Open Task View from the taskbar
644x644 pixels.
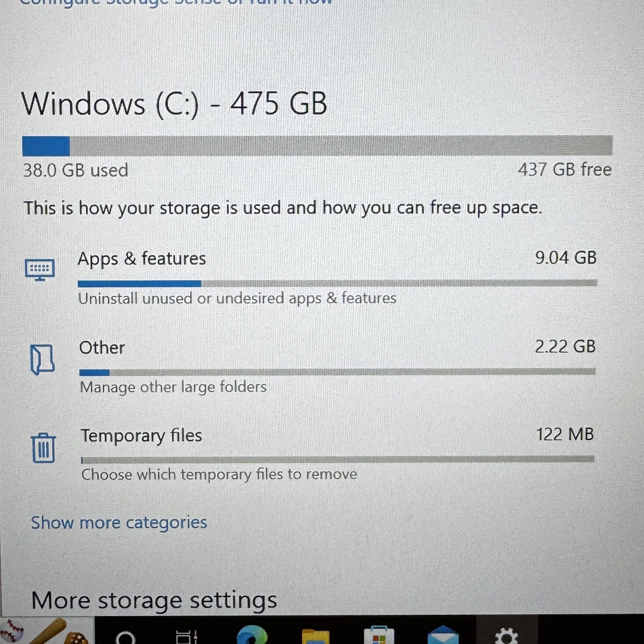coord(187,636)
